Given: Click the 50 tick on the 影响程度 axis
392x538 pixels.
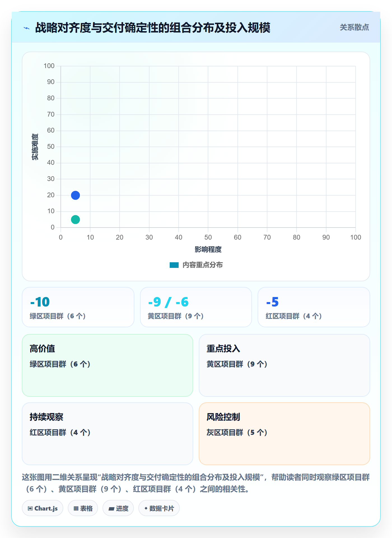Looking at the screenshot, I should pyautogui.click(x=208, y=237).
